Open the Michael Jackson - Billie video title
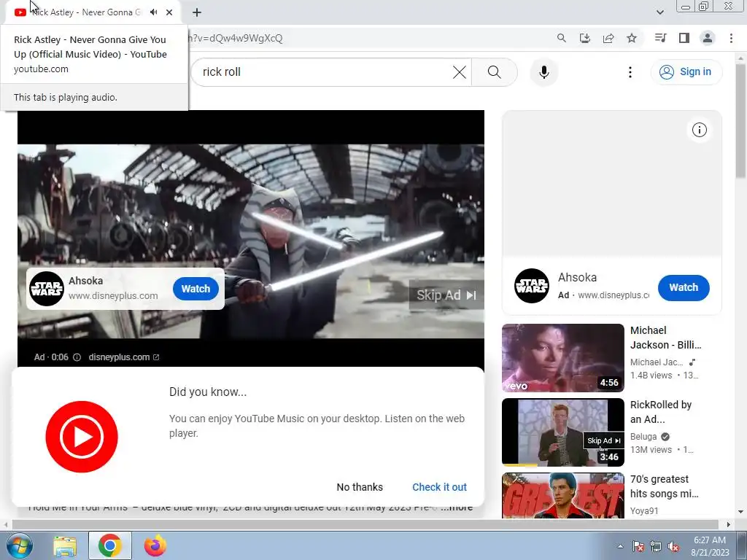This screenshot has height=560, width=747. pyautogui.click(x=665, y=338)
